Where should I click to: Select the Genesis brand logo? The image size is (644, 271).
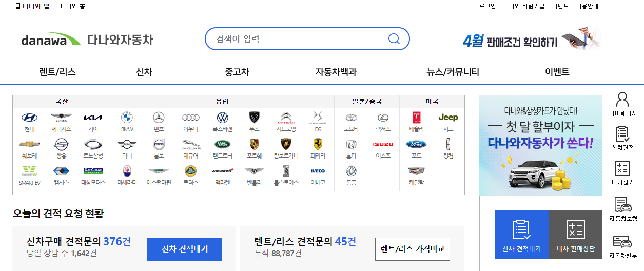click(62, 118)
